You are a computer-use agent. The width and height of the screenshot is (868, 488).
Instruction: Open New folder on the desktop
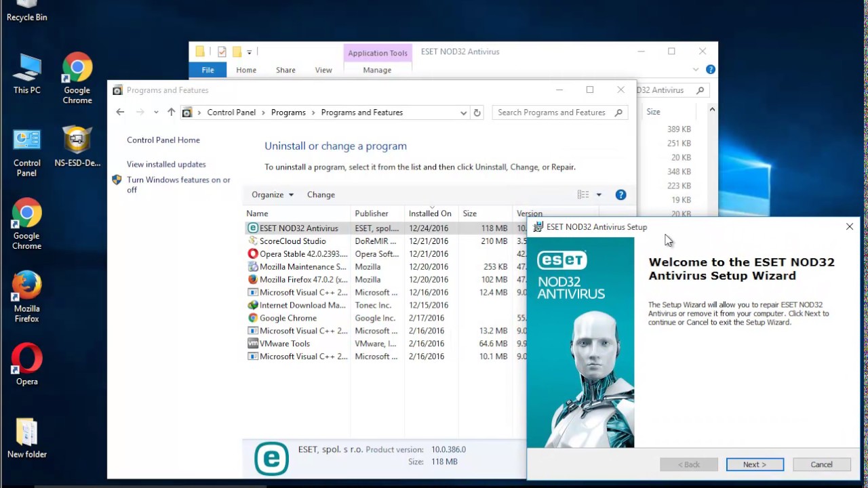pos(27,439)
